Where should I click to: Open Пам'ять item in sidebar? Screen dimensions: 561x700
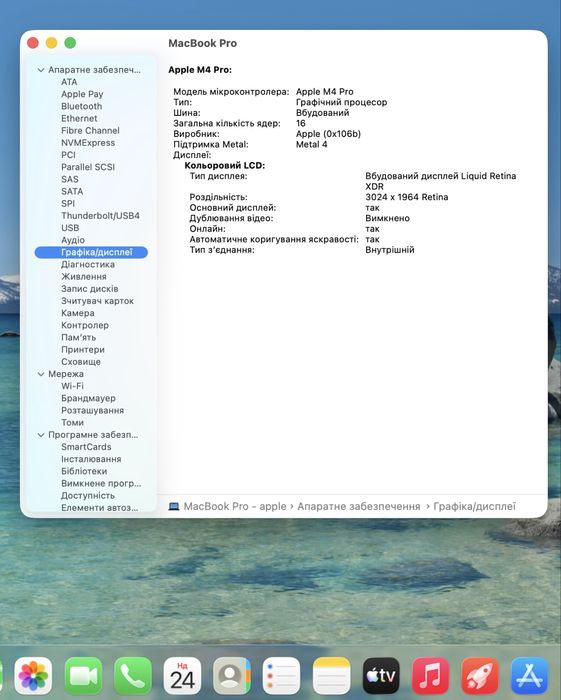pyautogui.click(x=79, y=338)
